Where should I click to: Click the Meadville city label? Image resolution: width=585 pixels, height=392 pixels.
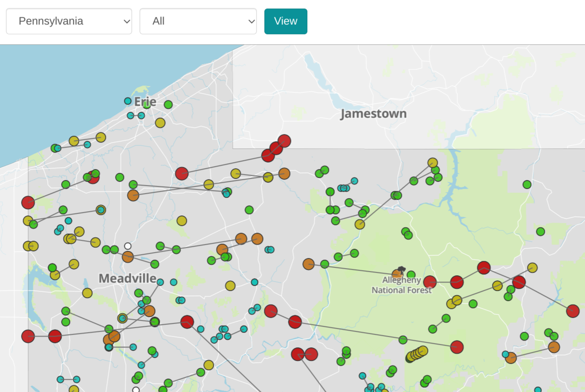[127, 279]
